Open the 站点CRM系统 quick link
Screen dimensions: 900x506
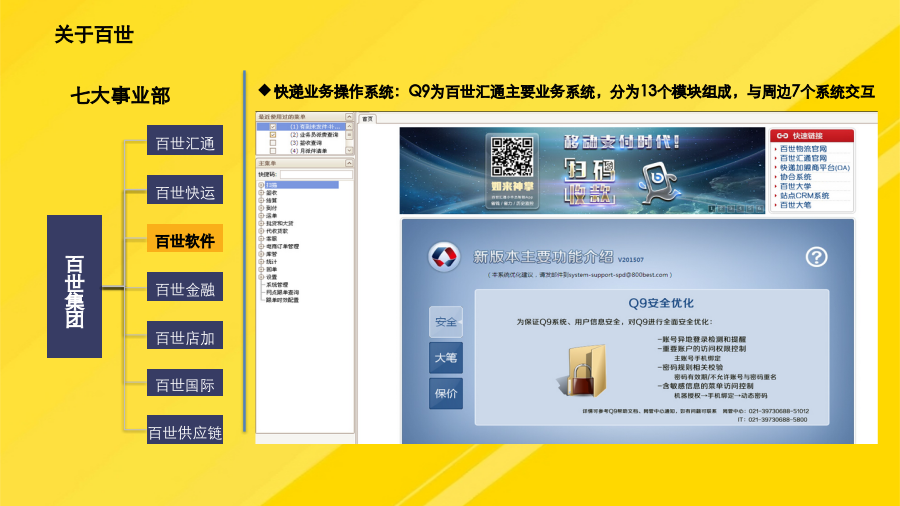pyautogui.click(x=804, y=195)
